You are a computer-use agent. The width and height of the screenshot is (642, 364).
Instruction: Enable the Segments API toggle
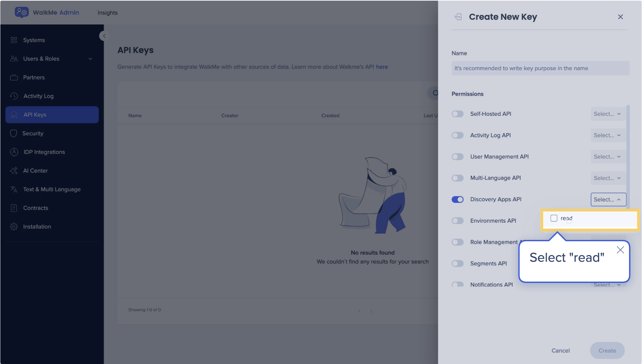coord(457,264)
